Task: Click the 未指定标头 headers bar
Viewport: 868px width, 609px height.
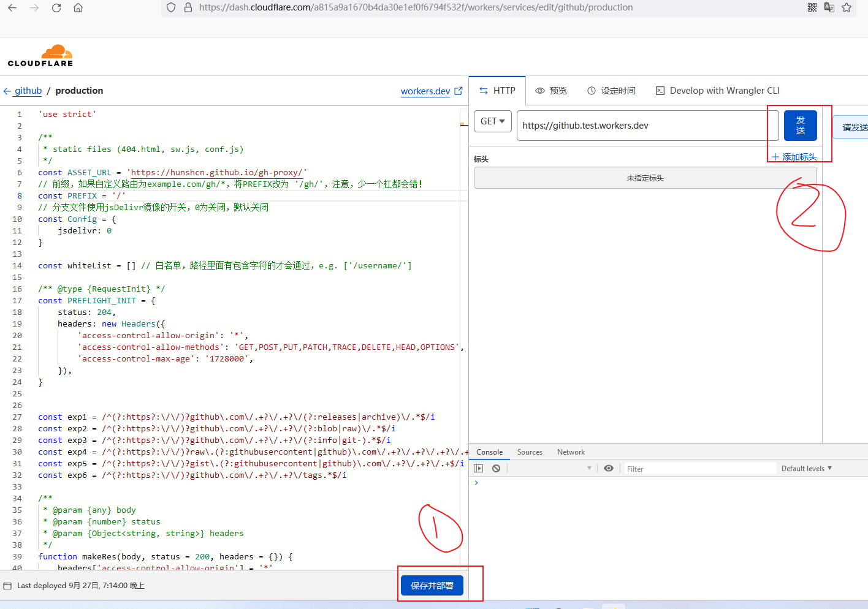Action: point(645,178)
